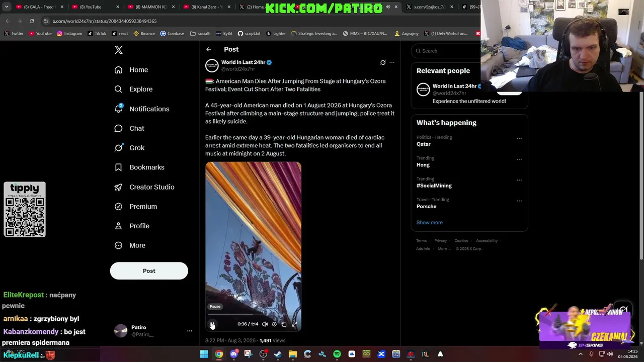Open the Porsche trending topic
Image resolution: width=644 pixels, height=362 pixels.
coord(426,207)
